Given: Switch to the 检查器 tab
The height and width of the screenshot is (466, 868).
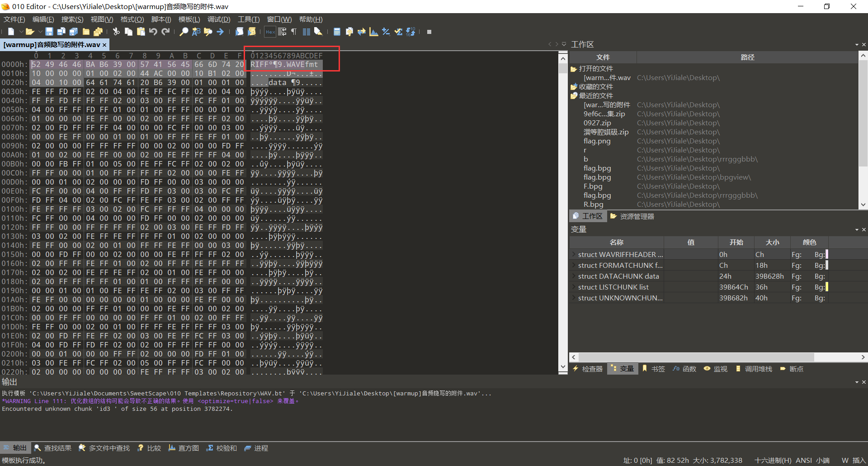Looking at the screenshot, I should click(x=588, y=369).
